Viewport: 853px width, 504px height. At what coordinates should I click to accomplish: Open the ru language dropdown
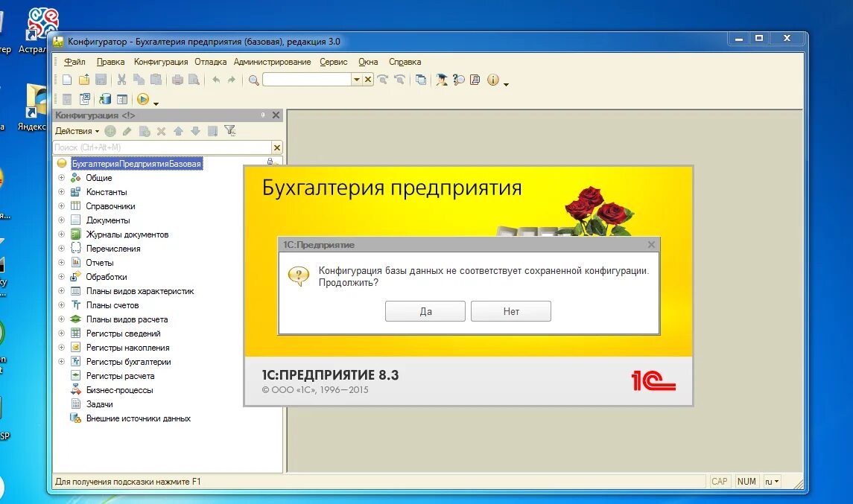(772, 481)
